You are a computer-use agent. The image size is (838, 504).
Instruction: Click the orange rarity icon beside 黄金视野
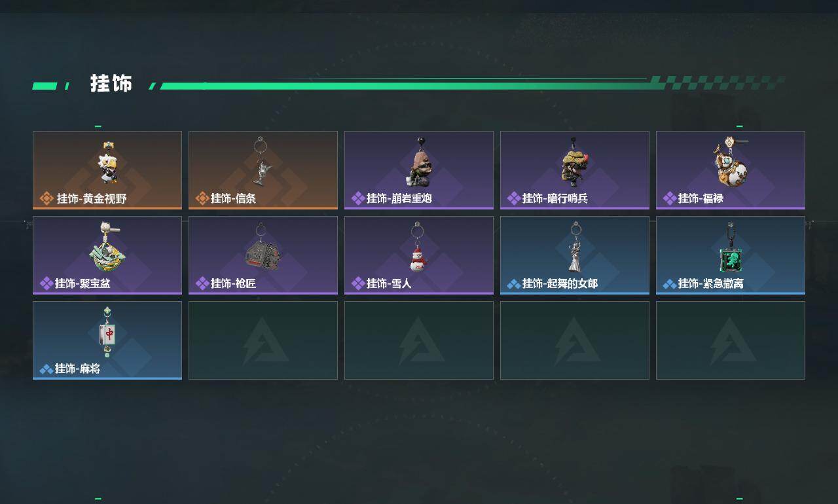pyautogui.click(x=46, y=198)
